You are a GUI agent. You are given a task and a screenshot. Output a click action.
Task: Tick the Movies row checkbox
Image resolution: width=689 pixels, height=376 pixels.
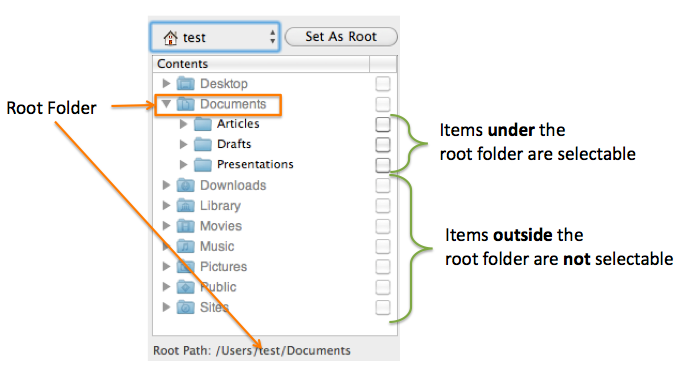coord(383,226)
